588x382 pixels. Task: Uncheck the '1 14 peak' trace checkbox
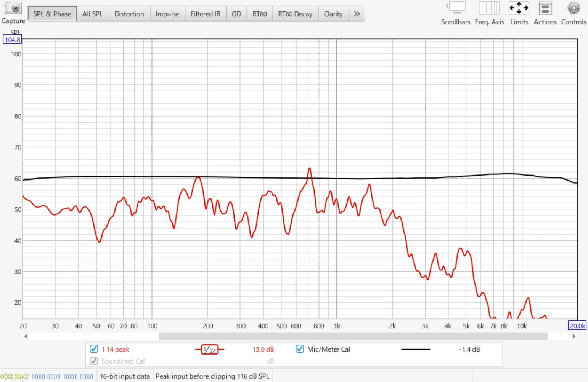coord(94,349)
